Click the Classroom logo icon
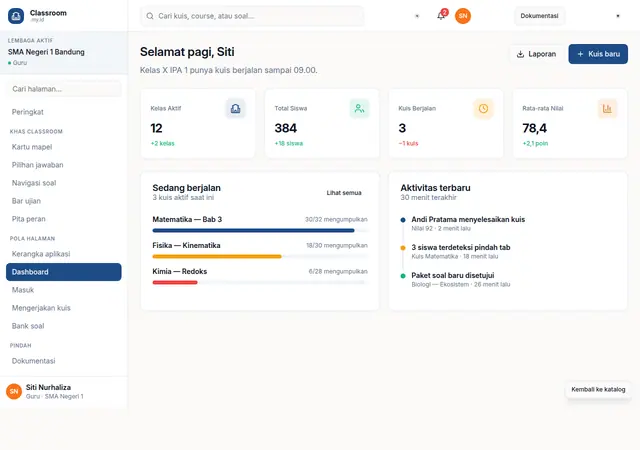This screenshot has height=450, width=640. pyautogui.click(x=16, y=16)
